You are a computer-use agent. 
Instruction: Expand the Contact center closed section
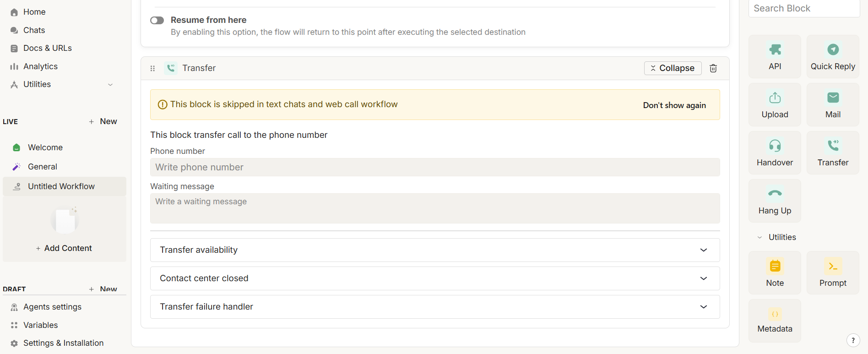(434, 278)
